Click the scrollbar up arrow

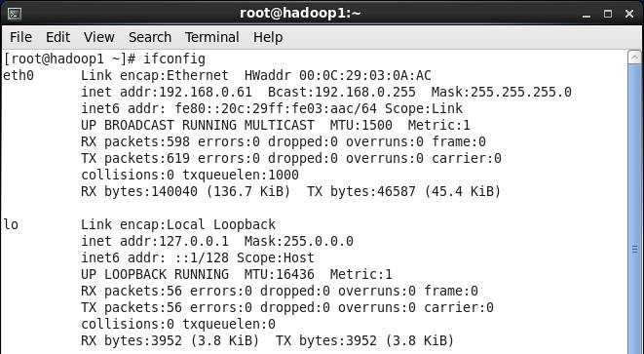(634, 58)
